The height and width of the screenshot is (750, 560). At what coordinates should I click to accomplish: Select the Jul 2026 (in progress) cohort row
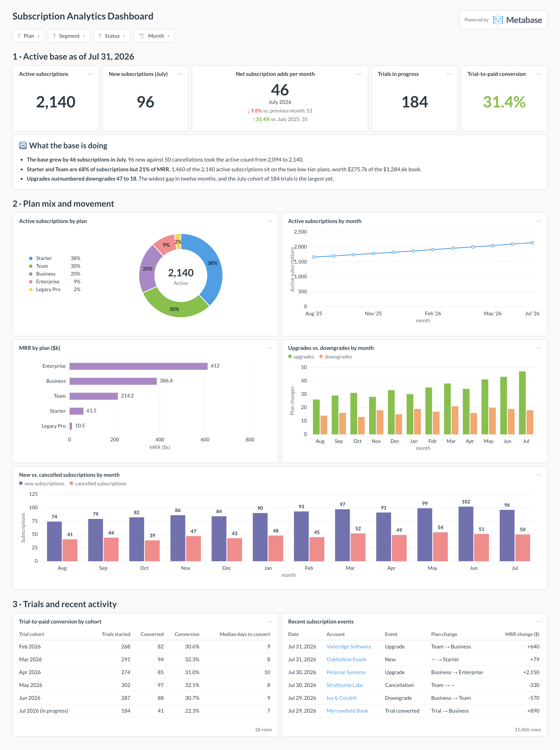coord(145,711)
